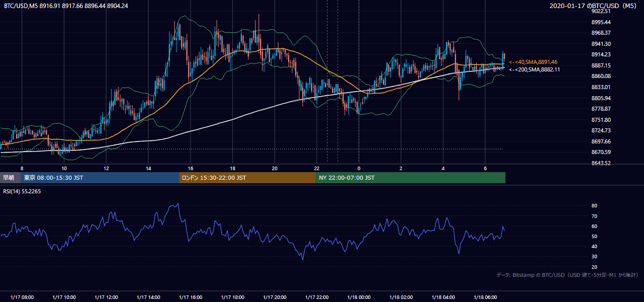
Task: Click price axis value 8724.73
Action: coord(602,130)
